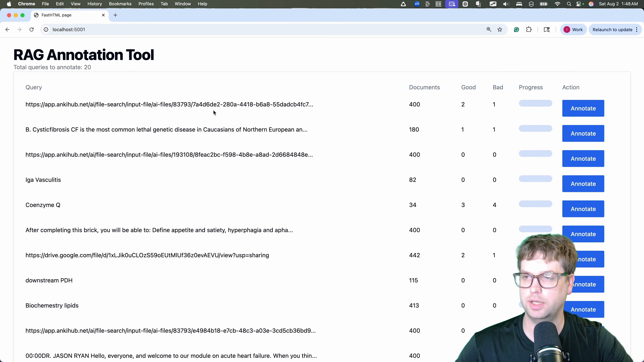This screenshot has width=644, height=362.
Task: Click the browser reload icon
Action: point(32,29)
